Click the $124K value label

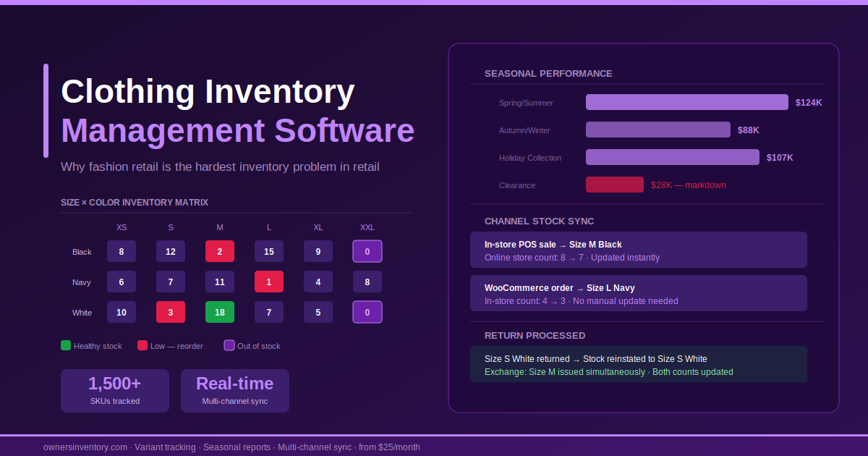tap(809, 103)
